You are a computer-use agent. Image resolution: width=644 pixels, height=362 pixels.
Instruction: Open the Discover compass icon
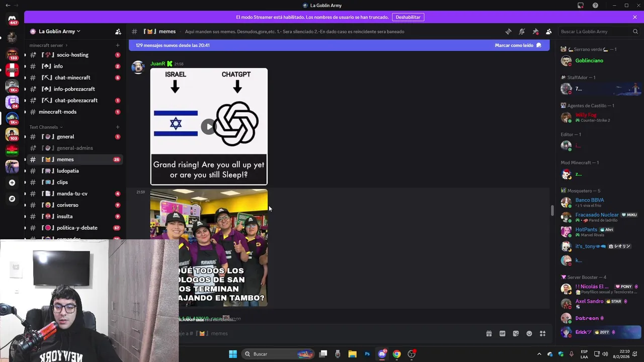click(12, 199)
